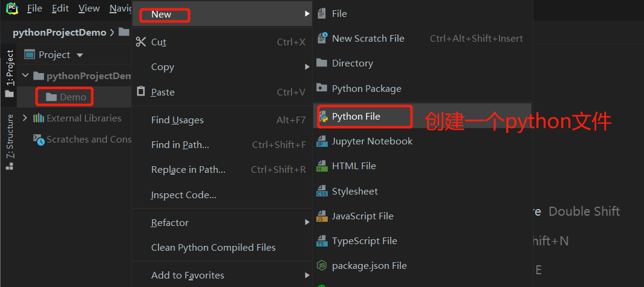Viewport: 644px width, 287px height.
Task: Click the pythonProjectDemo root folder icon
Action: [x=38, y=76]
